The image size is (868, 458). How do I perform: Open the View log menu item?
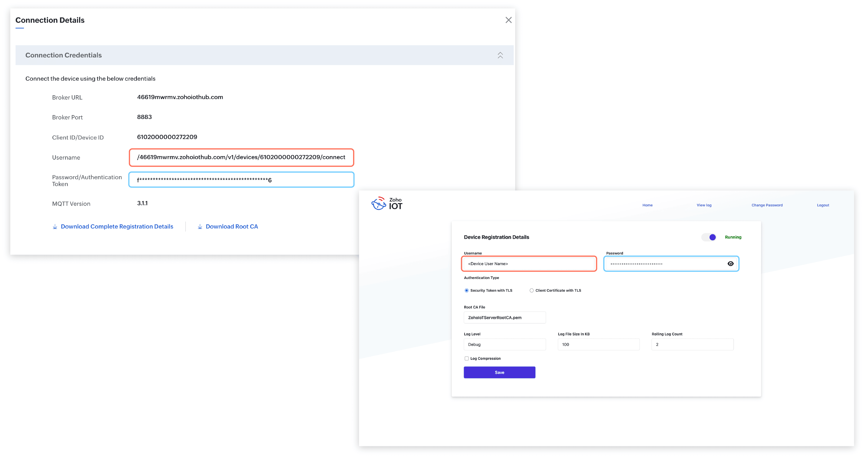[704, 205]
